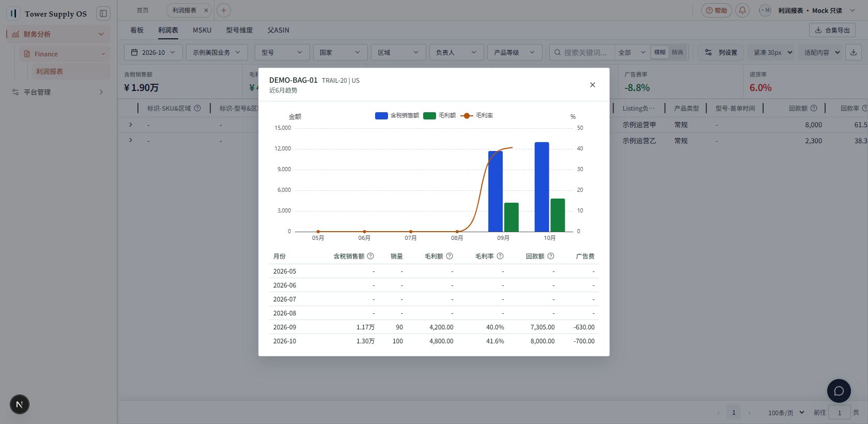Toggle 毛利额 series in chart legend
Screen dimensions: 868x424
[440, 115]
